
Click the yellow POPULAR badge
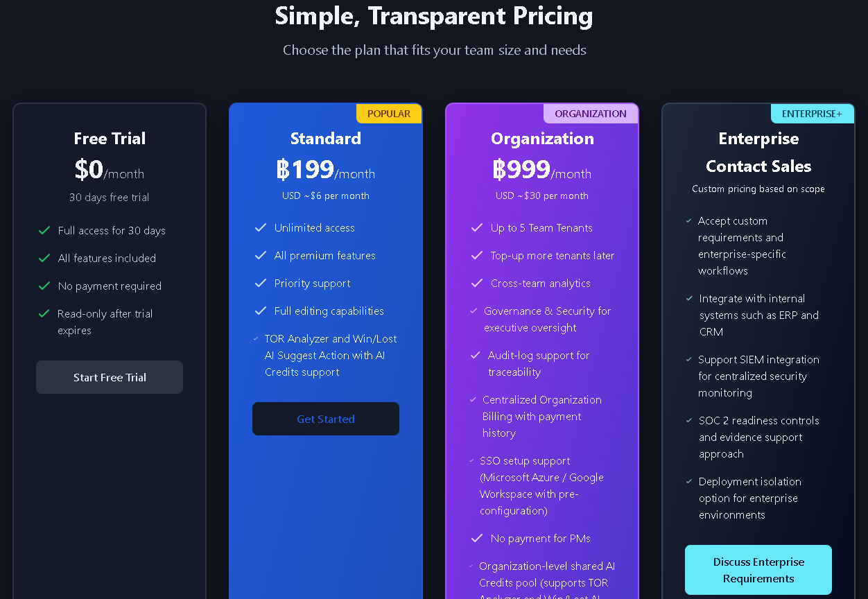click(389, 114)
